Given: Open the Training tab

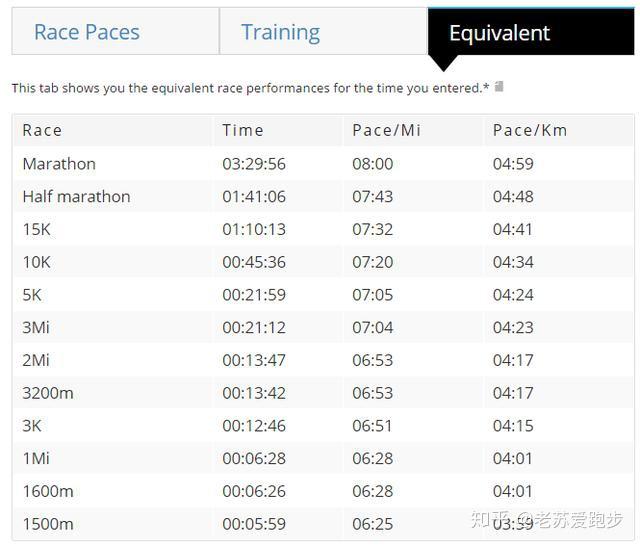Looking at the screenshot, I should click(281, 32).
